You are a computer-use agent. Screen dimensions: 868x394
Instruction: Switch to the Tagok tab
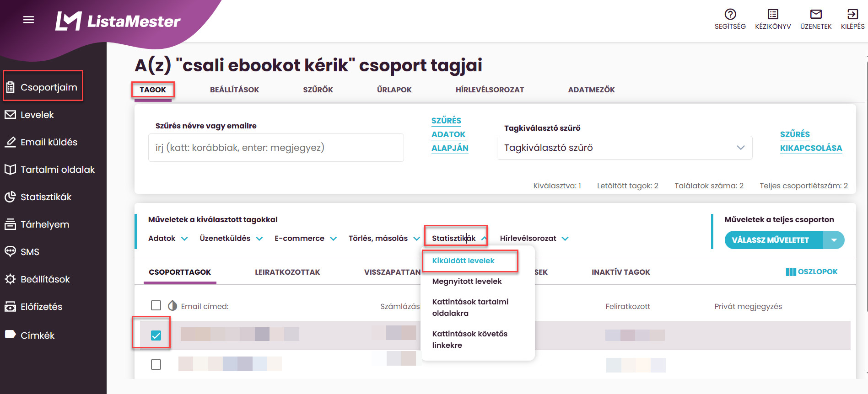click(153, 90)
